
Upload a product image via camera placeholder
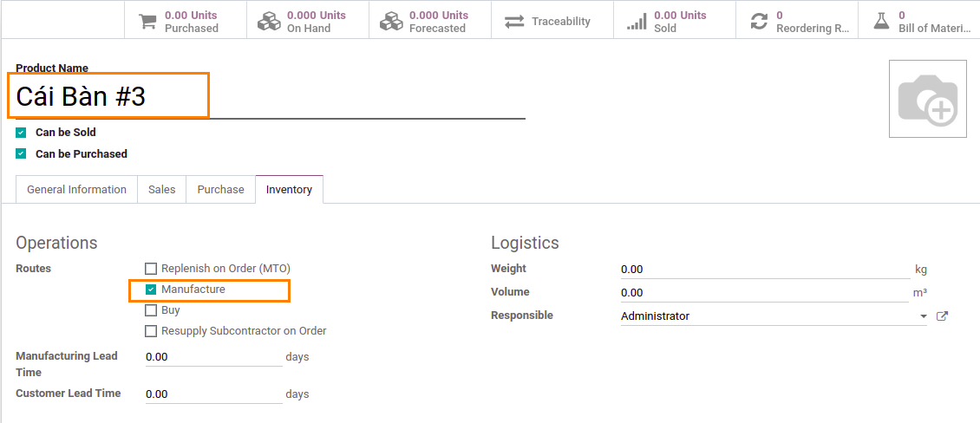[x=927, y=99]
